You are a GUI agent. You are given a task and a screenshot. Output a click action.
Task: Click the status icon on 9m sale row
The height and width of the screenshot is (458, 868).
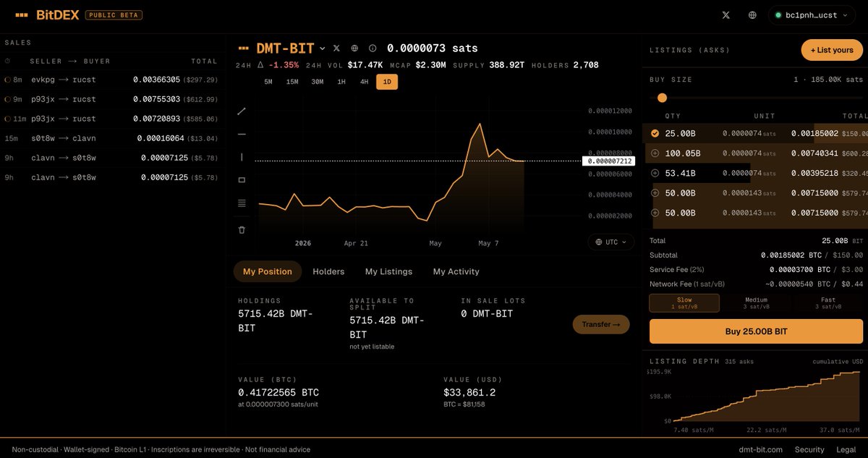click(7, 99)
